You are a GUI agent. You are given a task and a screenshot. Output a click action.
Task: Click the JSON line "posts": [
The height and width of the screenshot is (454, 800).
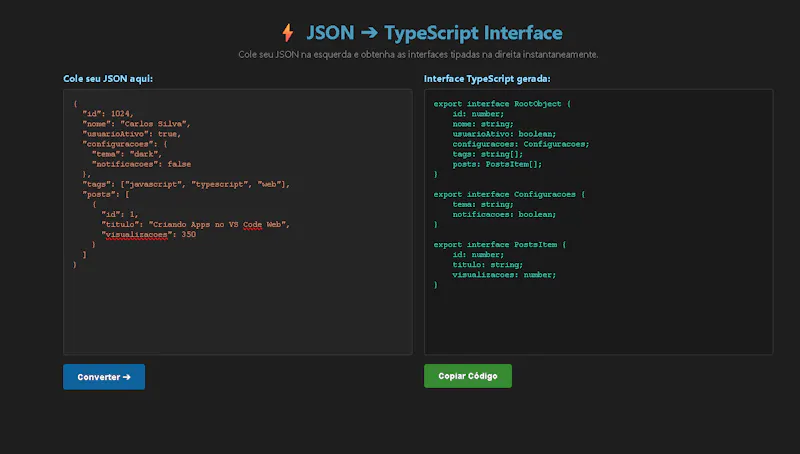pos(106,194)
